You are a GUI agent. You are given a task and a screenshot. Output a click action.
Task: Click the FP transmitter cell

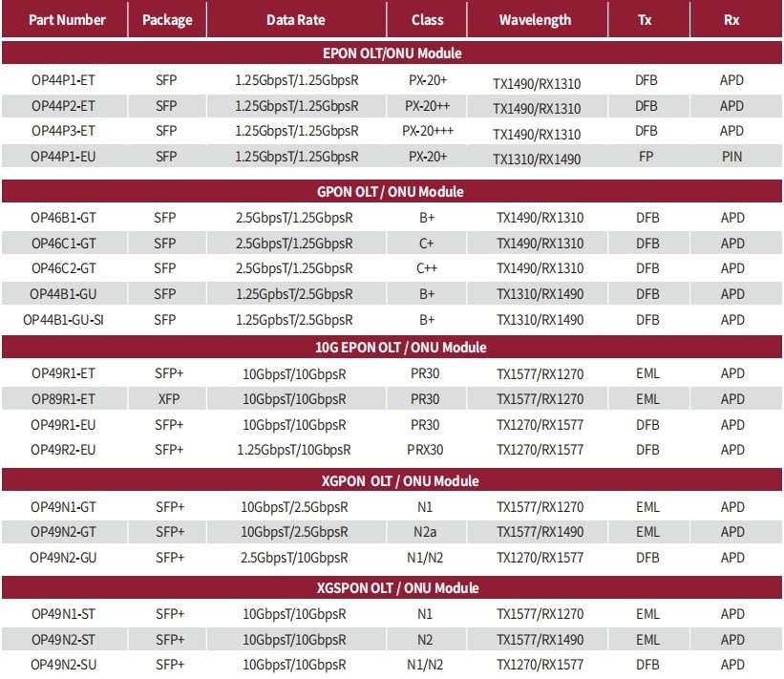[x=646, y=157]
